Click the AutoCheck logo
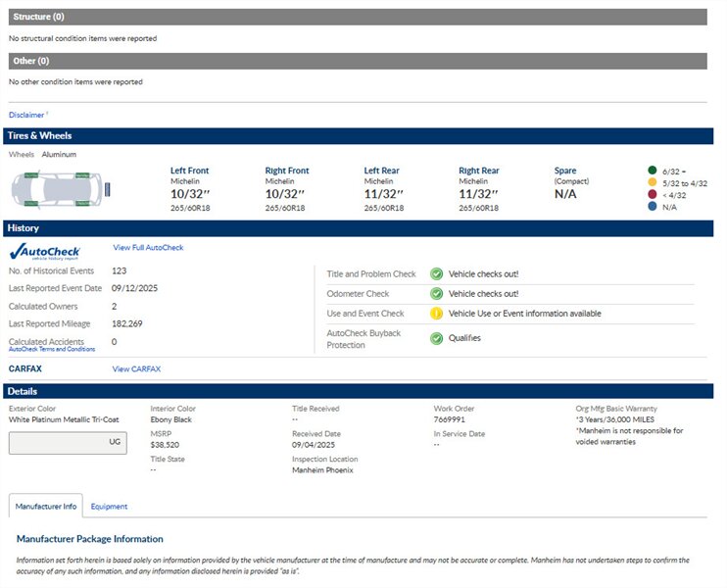The height and width of the screenshot is (588, 727). pos(45,251)
